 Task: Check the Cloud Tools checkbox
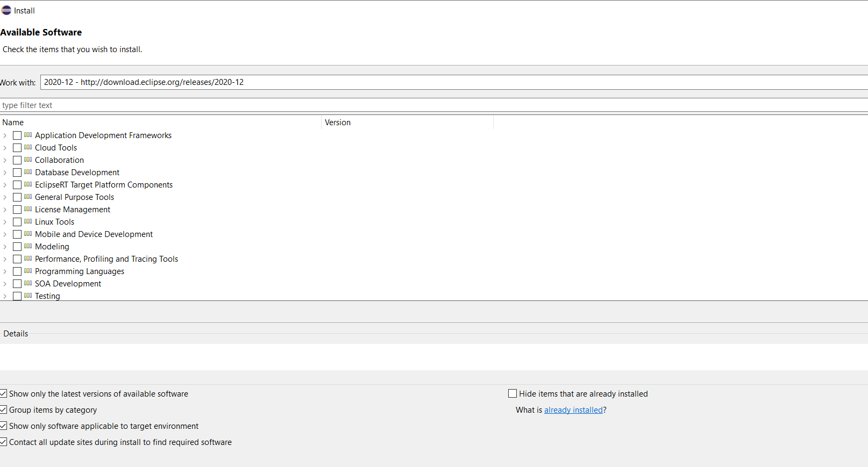17,148
